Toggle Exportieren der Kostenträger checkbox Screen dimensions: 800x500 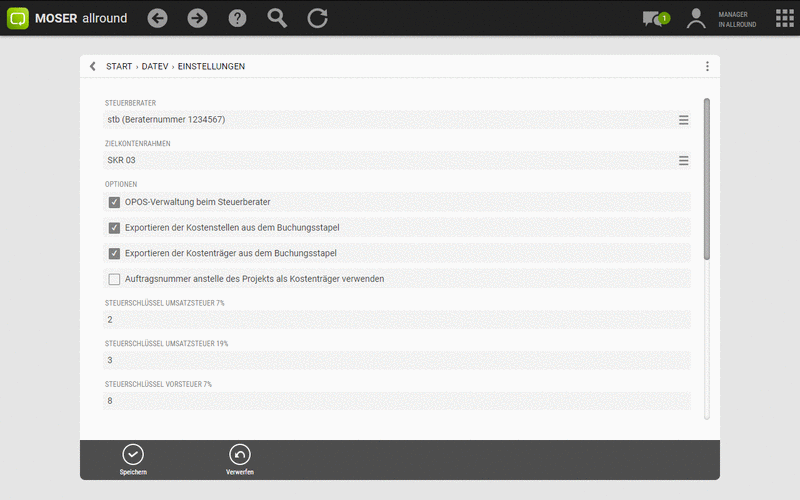pos(114,253)
